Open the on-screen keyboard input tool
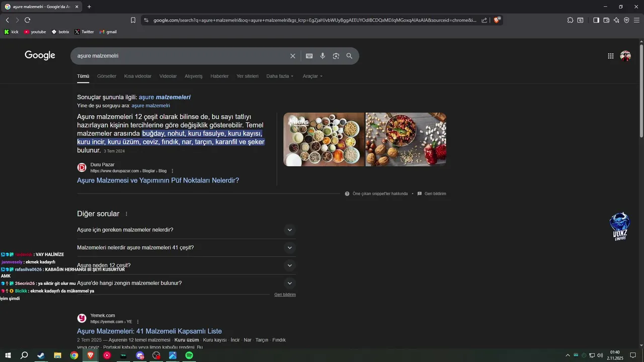Image resolution: width=644 pixels, height=362 pixels. pos(309,56)
